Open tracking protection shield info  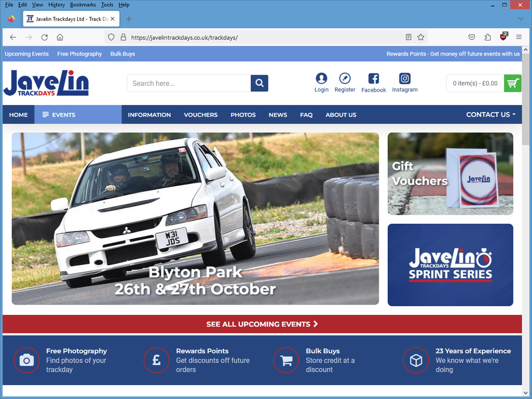tap(111, 37)
